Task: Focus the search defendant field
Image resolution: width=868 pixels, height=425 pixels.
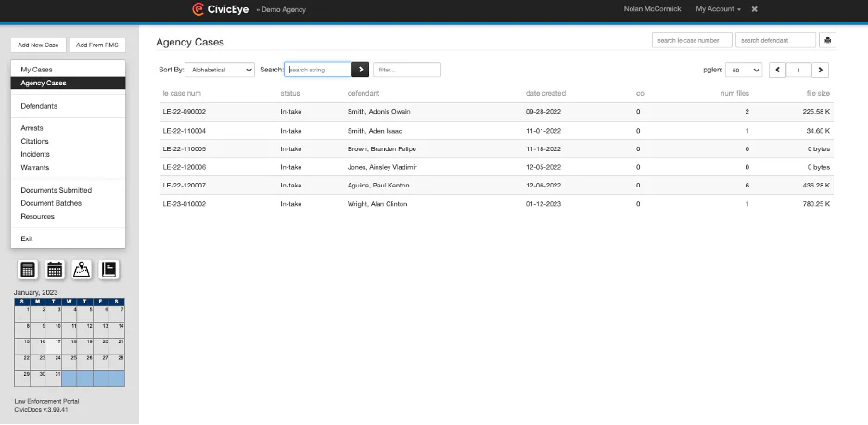Action: [x=775, y=41]
